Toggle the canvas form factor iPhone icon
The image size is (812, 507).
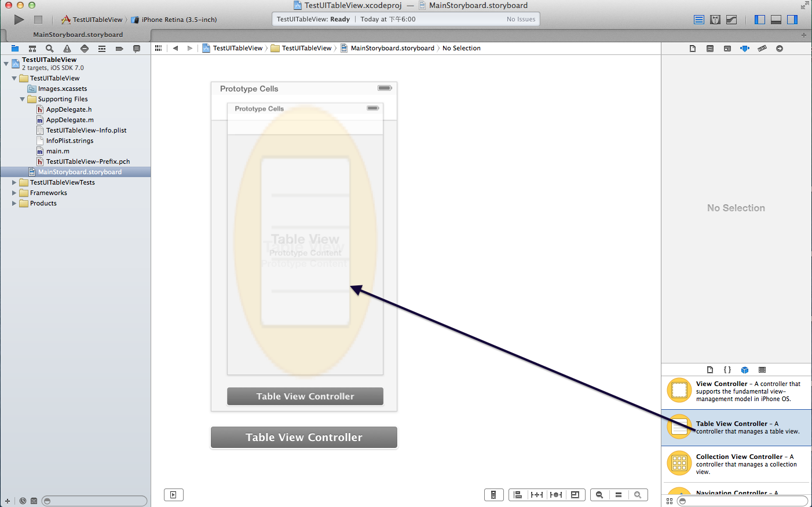coord(493,495)
